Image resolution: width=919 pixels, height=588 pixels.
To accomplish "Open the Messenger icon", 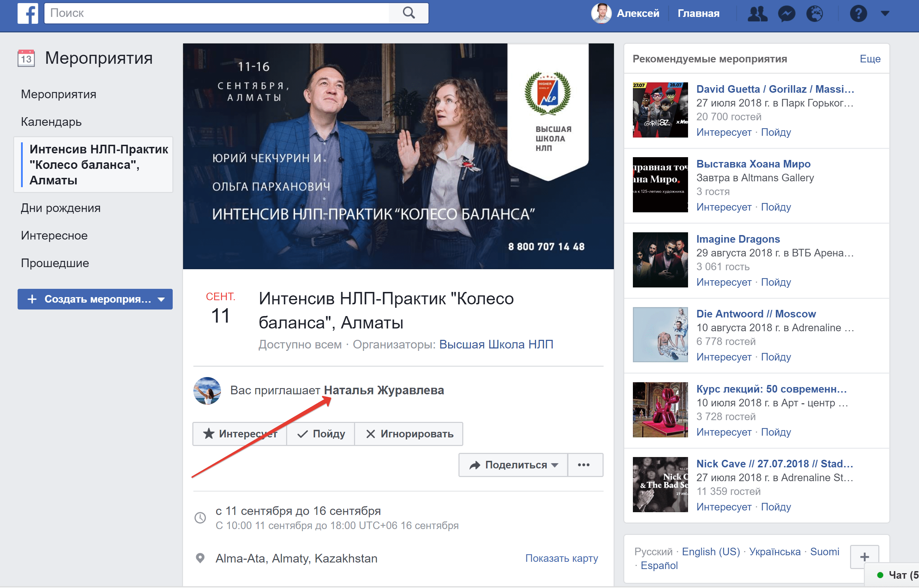I will point(786,14).
